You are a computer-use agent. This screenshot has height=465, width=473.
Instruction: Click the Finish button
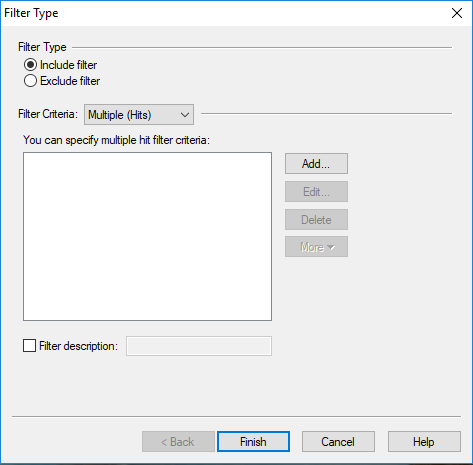[253, 442]
